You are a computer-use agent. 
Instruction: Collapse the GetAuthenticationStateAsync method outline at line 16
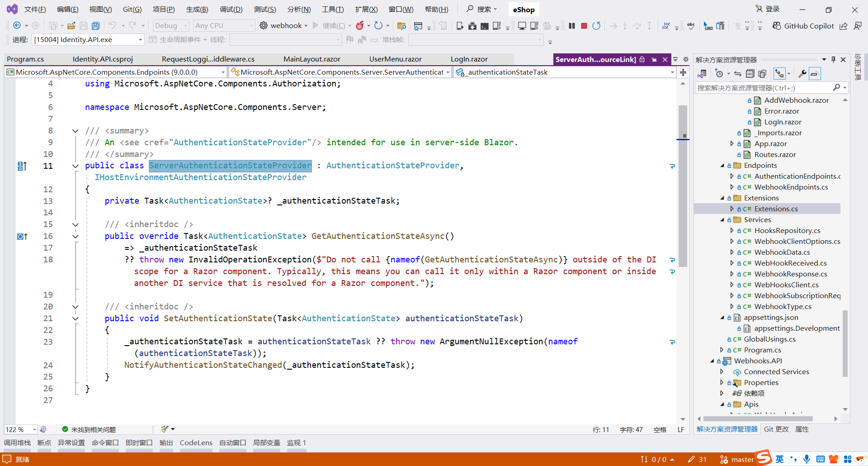click(75, 236)
